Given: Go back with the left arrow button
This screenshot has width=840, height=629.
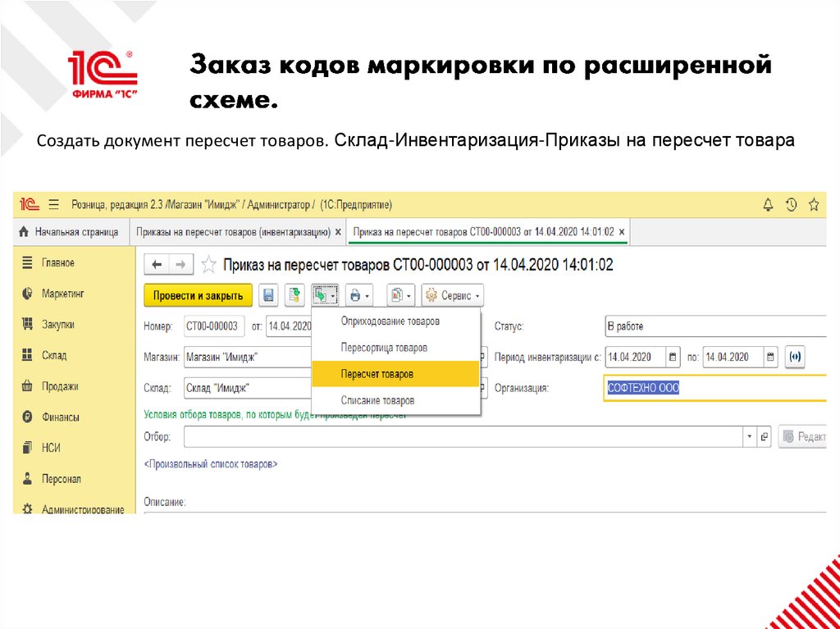Looking at the screenshot, I should point(157,264).
